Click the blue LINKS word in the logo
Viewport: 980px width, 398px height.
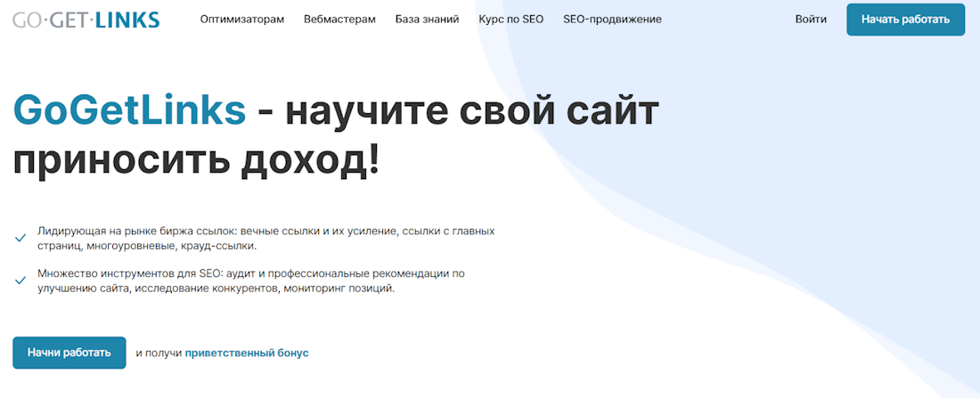(x=129, y=20)
